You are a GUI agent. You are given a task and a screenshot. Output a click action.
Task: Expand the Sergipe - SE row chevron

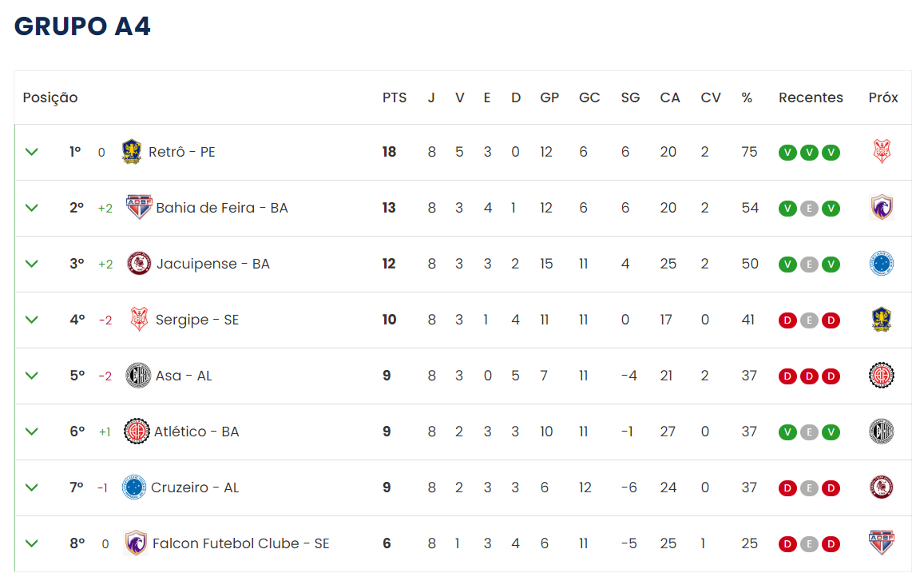point(32,319)
